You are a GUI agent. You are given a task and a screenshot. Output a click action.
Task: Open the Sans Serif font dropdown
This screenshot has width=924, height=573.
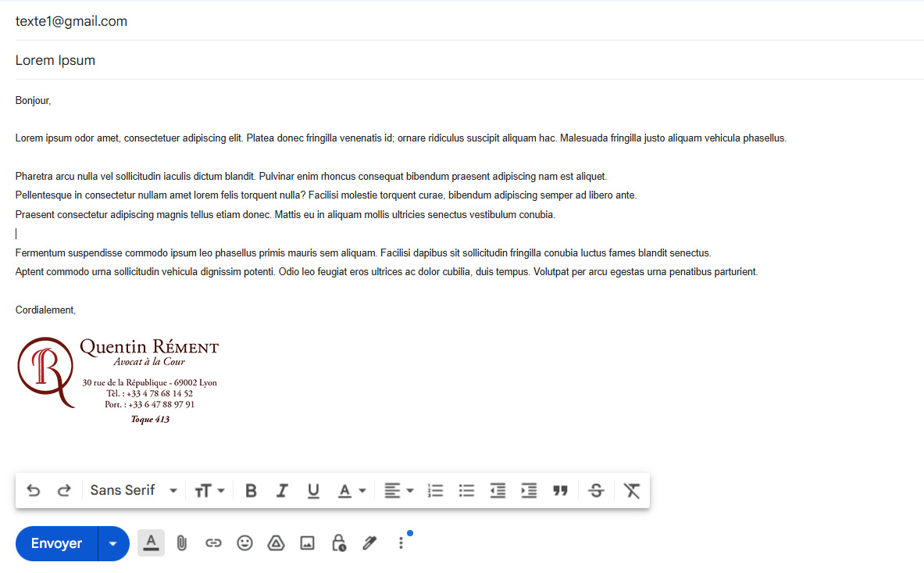coord(134,491)
